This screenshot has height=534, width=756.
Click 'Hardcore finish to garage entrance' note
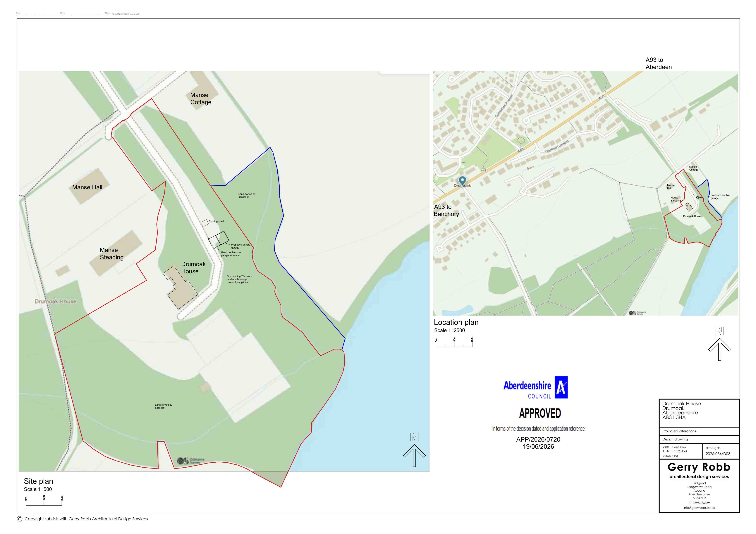pos(231,254)
